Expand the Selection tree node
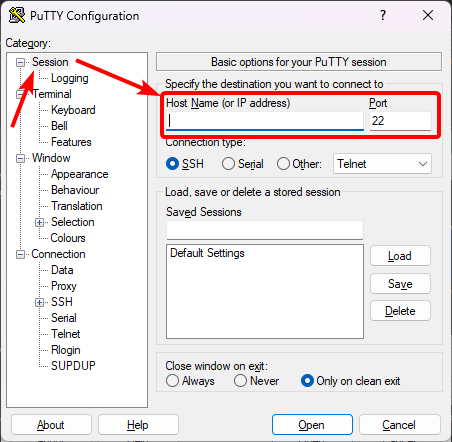Viewport: 452px width, 442px height. click(39, 222)
